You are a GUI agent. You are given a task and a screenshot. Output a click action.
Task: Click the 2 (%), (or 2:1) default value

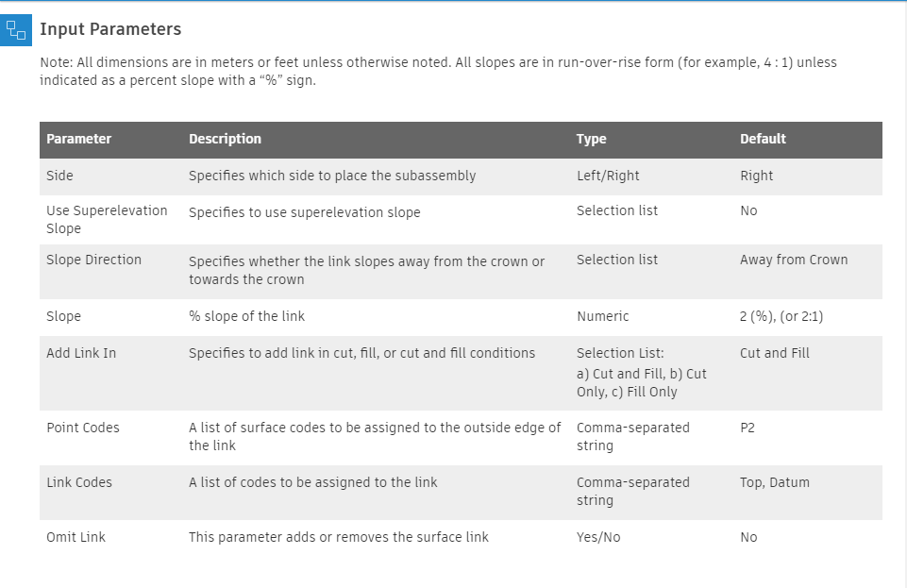(781, 316)
